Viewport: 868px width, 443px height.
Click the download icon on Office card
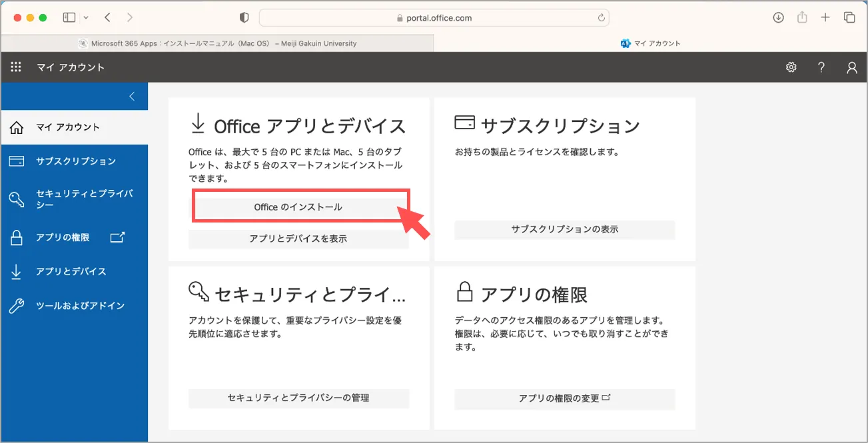tap(198, 124)
